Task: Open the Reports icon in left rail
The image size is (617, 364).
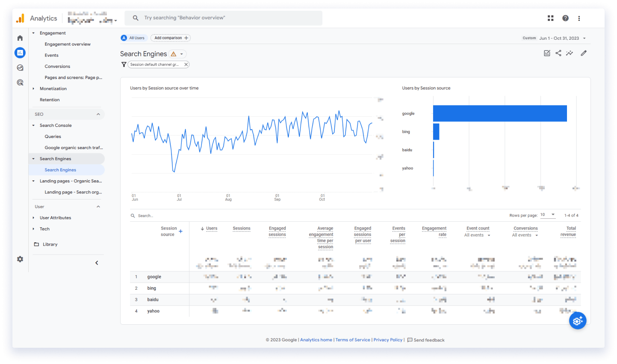Action: pyautogui.click(x=20, y=53)
